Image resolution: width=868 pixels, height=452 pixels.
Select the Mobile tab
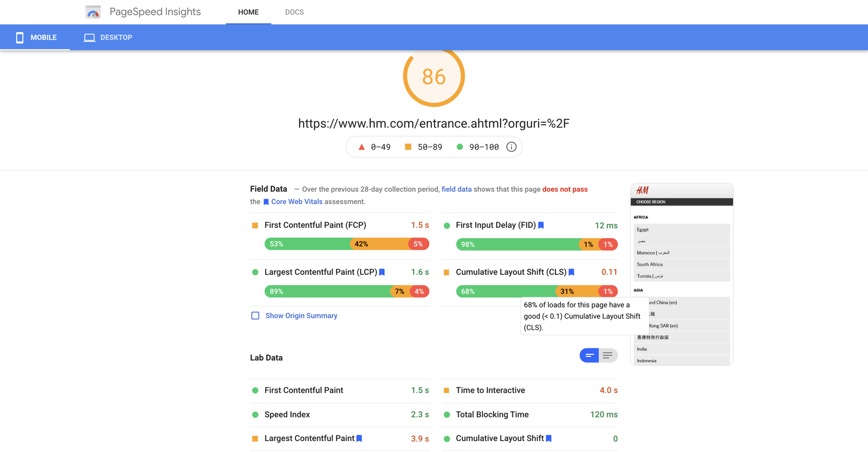(36, 38)
